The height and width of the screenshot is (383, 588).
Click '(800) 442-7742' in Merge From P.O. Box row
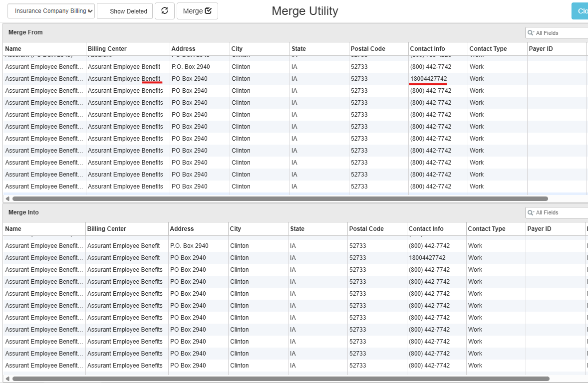430,67
